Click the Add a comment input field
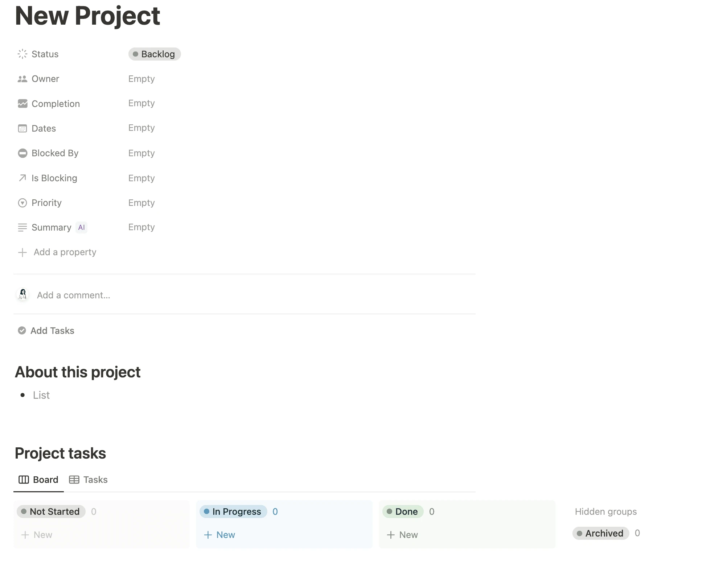This screenshot has width=719, height=588. coord(73,295)
